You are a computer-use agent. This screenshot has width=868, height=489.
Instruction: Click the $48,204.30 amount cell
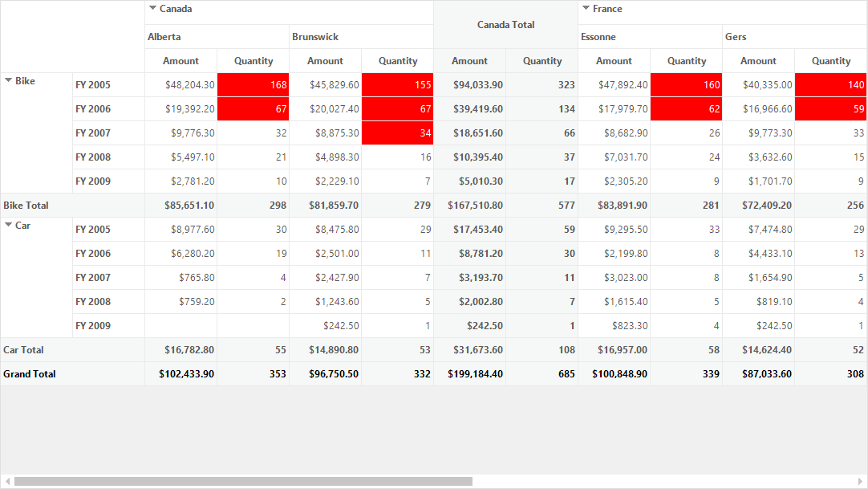pos(180,85)
